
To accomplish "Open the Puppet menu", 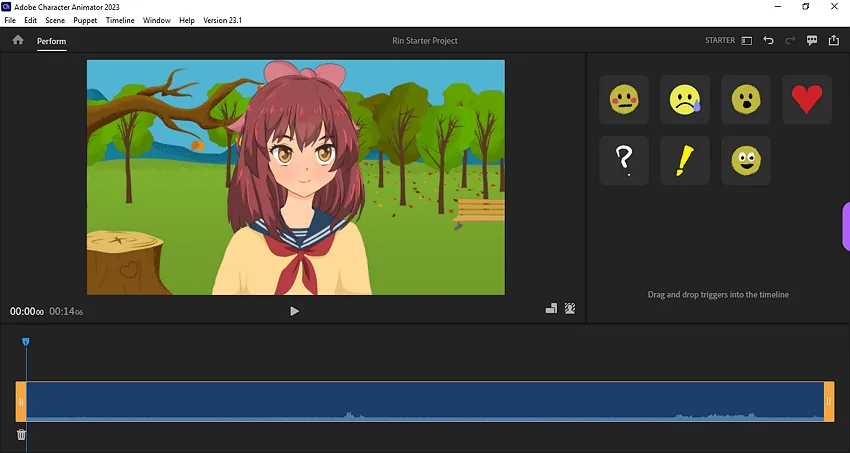I will [x=85, y=20].
